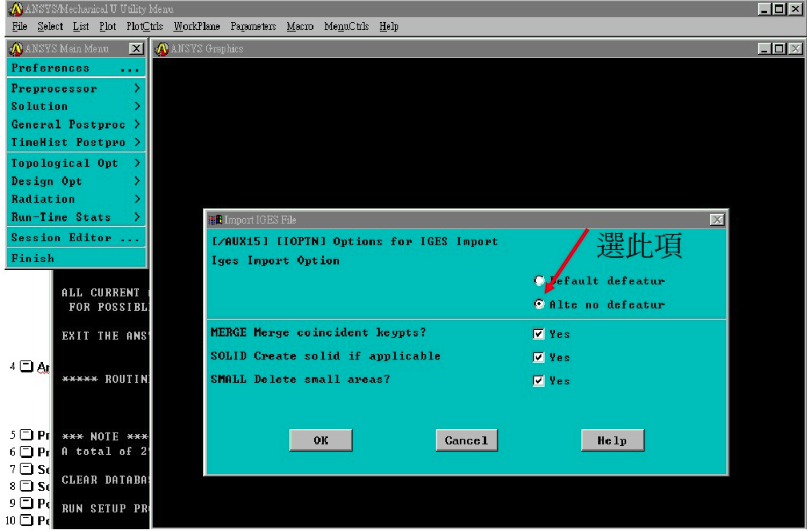Minimize the ANSYS Utility Menu window
807x531 pixels.
tap(765, 9)
